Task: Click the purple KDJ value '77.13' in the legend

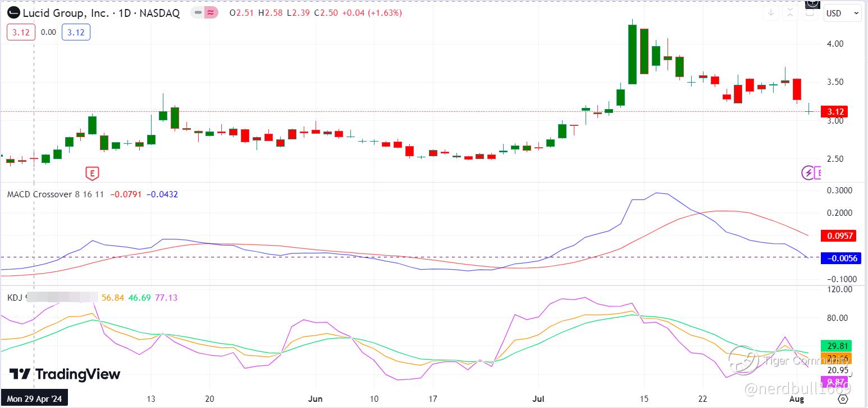Action: (166, 297)
